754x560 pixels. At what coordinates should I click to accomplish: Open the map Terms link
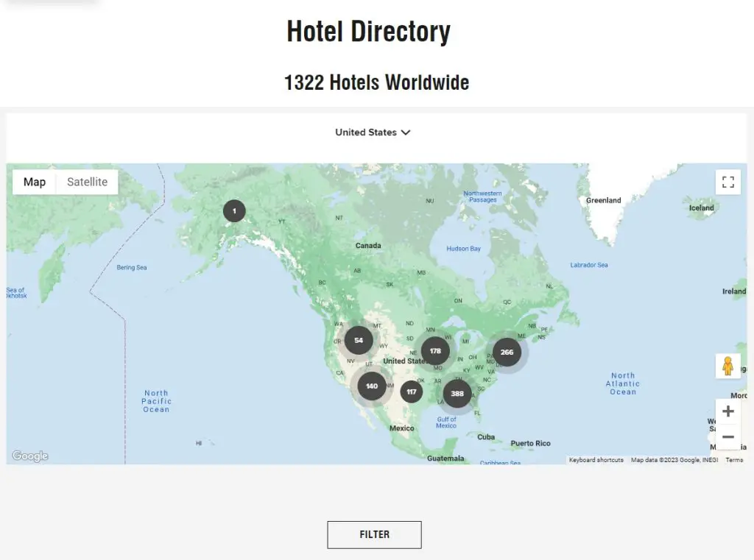click(x=734, y=460)
